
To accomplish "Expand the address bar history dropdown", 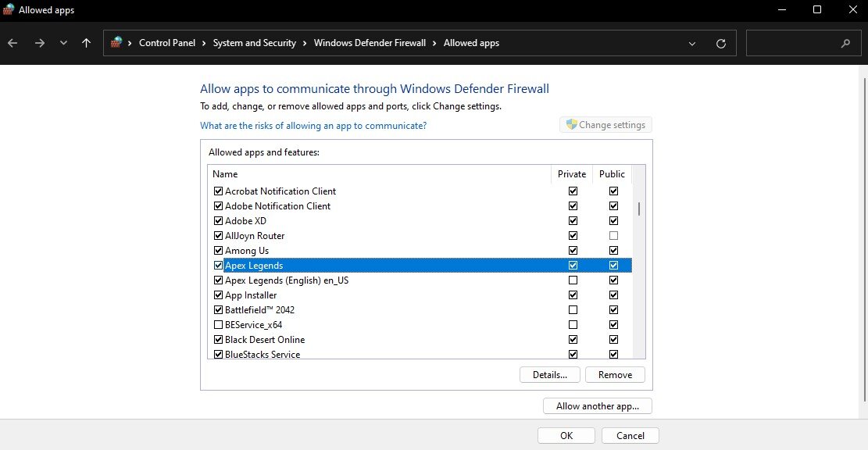I will [692, 44].
